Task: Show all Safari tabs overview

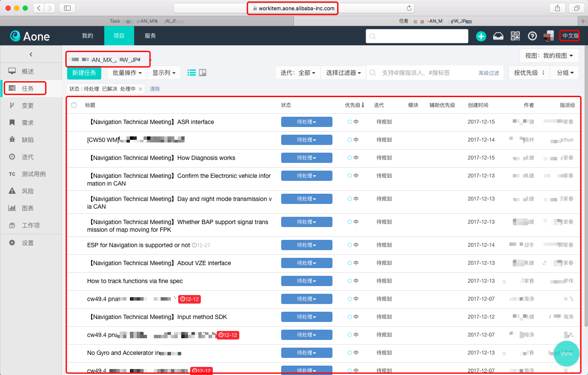Action: tap(576, 8)
